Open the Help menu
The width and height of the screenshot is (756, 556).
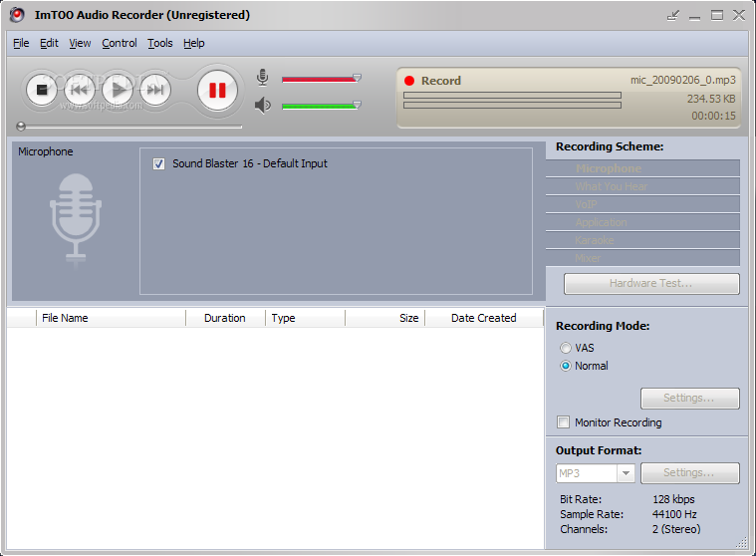[x=194, y=44]
